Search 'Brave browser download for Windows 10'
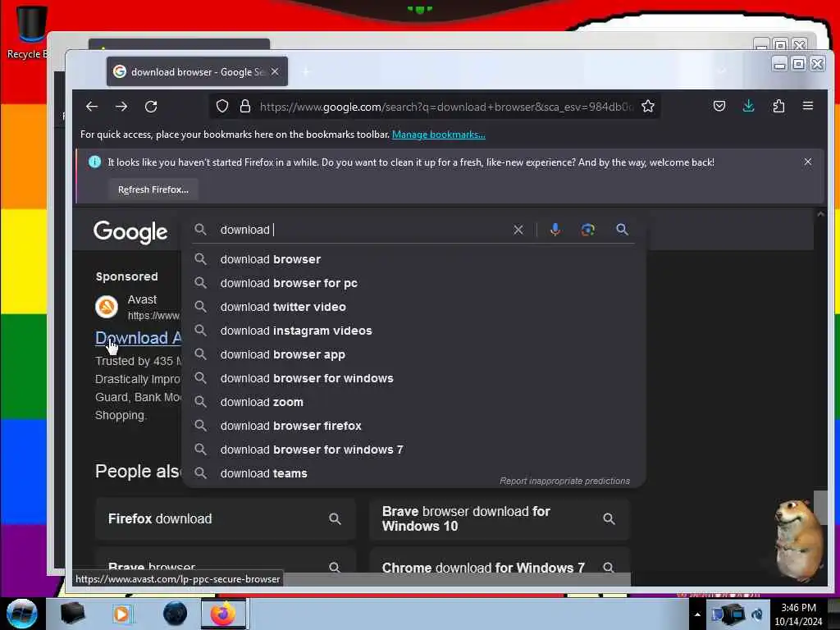Screen dimensions: 840x630 coord(500,518)
